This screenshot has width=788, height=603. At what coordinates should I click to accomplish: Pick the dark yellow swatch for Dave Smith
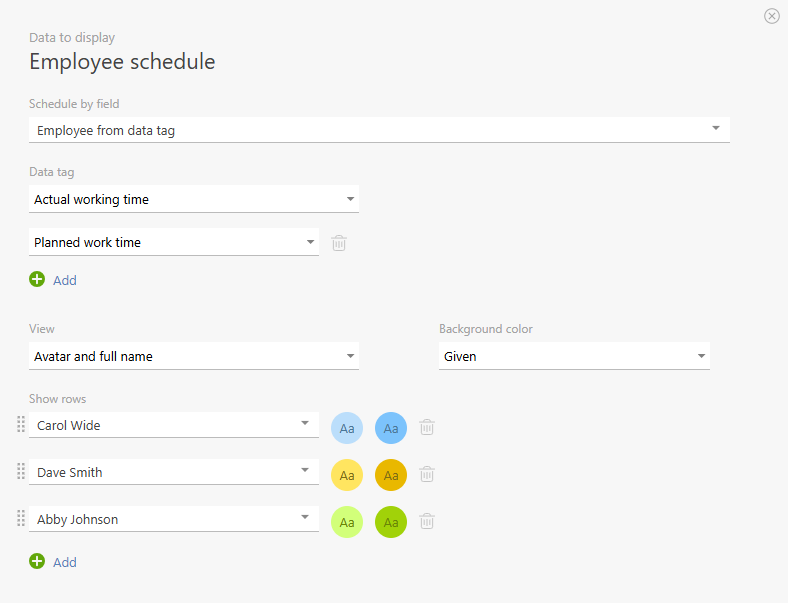tap(391, 475)
